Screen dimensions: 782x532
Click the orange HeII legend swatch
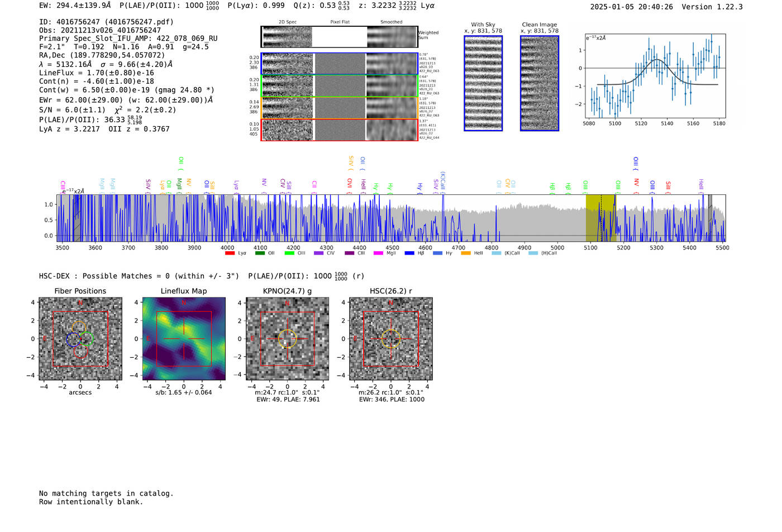466,253
